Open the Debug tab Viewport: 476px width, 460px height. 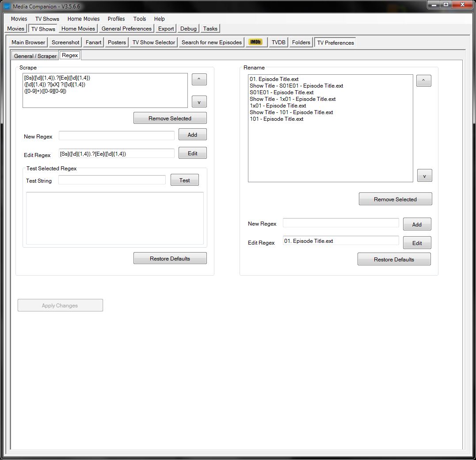point(189,29)
